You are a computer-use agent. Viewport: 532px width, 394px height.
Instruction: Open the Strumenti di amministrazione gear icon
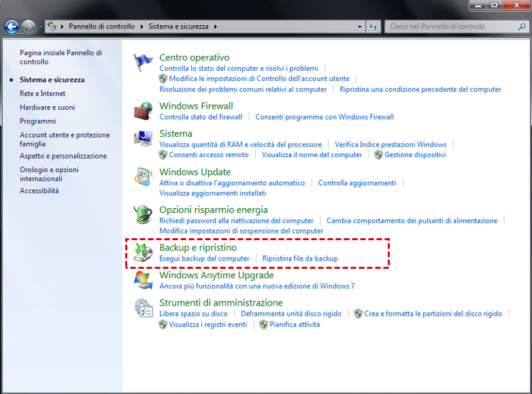[143, 308]
